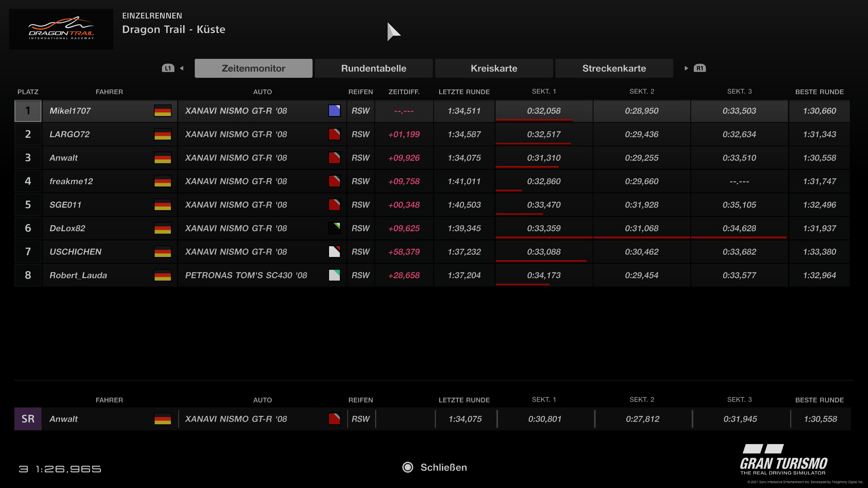Screen dimensions: 868x488
Task: Click the German flag beside Robert_Lauda
Action: point(163,275)
